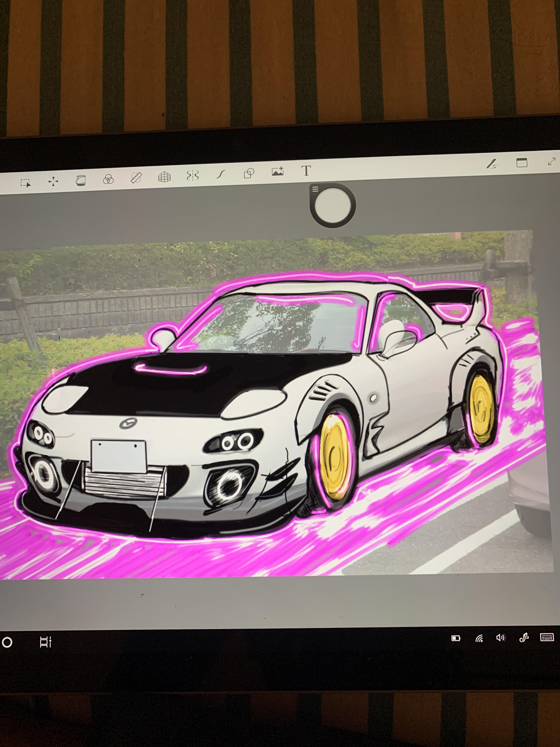Click the Import Image icon
Viewport: 560px width, 747px height.
click(x=277, y=172)
